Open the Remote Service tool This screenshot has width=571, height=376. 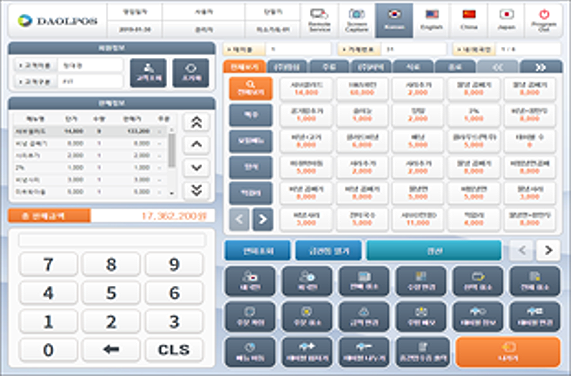pos(319,21)
